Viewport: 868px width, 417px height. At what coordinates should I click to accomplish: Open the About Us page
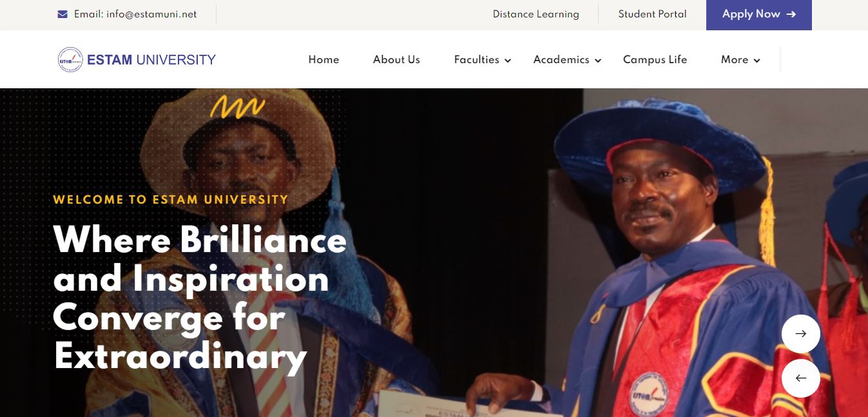click(x=396, y=59)
